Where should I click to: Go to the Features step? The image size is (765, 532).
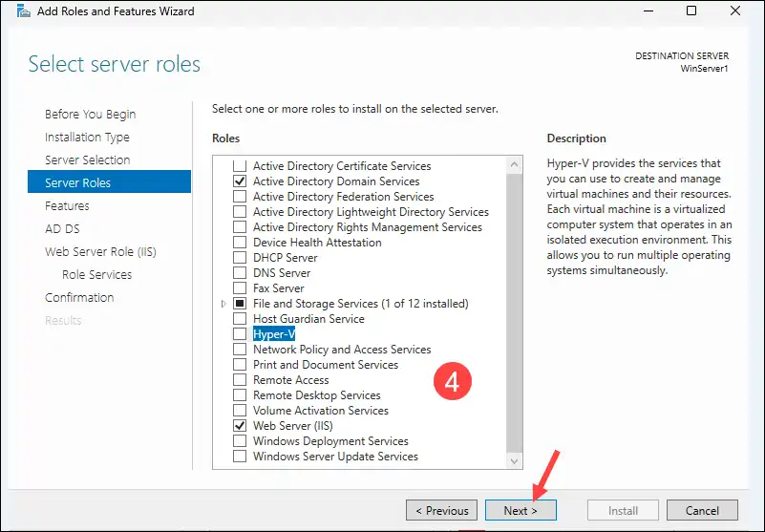point(67,205)
